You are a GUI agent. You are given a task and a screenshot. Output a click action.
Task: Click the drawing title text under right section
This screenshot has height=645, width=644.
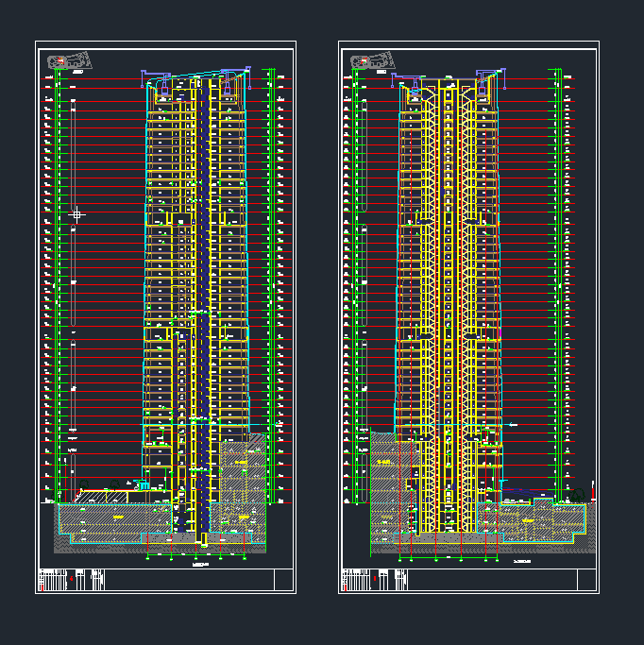coord(521,562)
